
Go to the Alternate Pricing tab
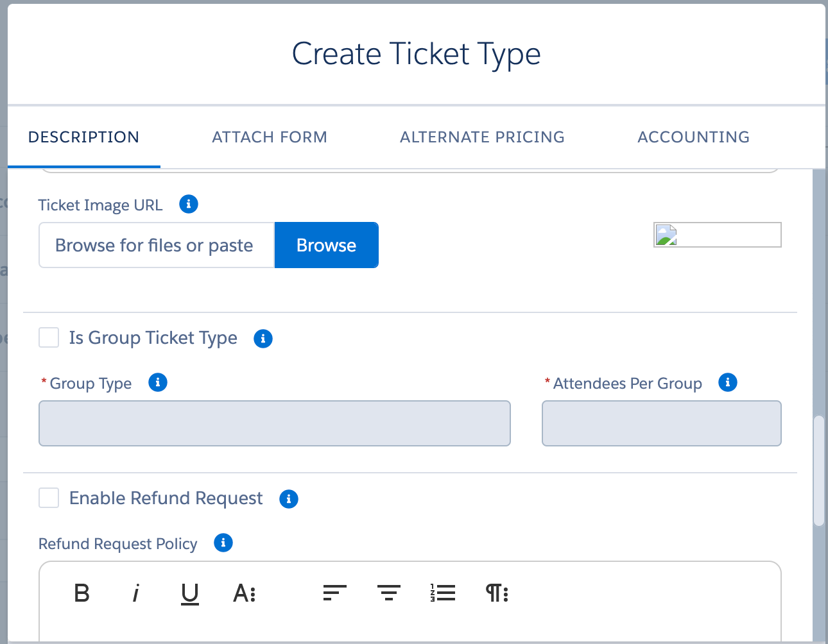pyautogui.click(x=482, y=137)
